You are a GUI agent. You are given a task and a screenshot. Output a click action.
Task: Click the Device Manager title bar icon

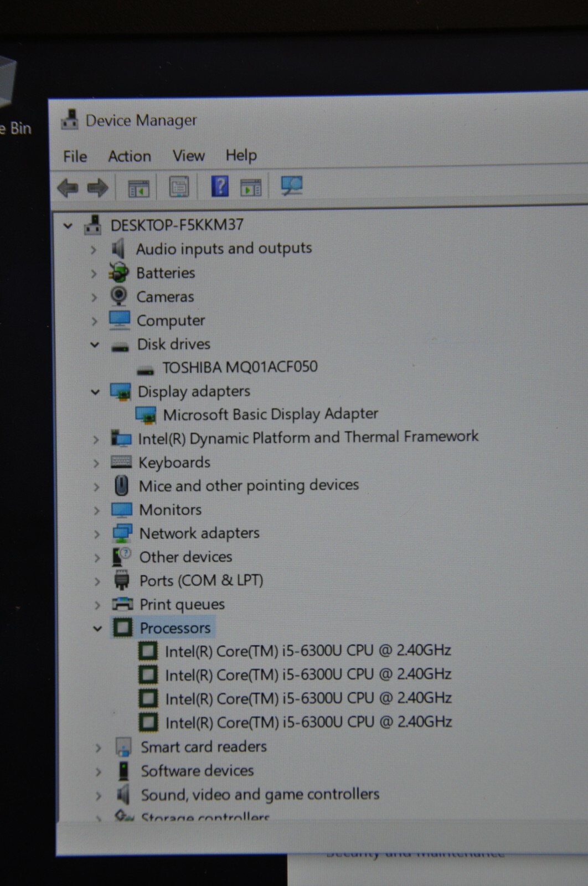click(x=70, y=120)
